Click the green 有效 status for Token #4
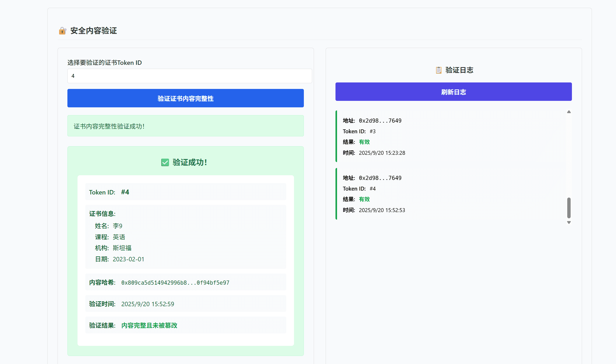Screen dimensions: 616x364 pos(364,199)
